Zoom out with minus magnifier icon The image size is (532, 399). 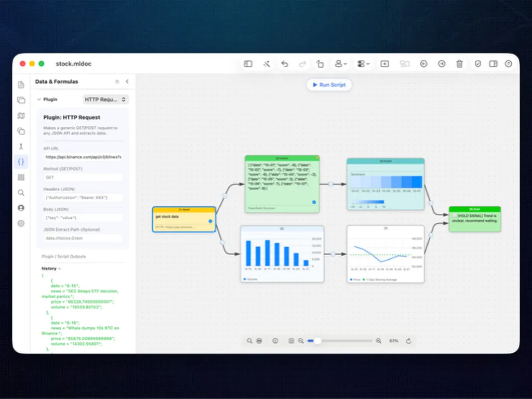[x=301, y=341]
